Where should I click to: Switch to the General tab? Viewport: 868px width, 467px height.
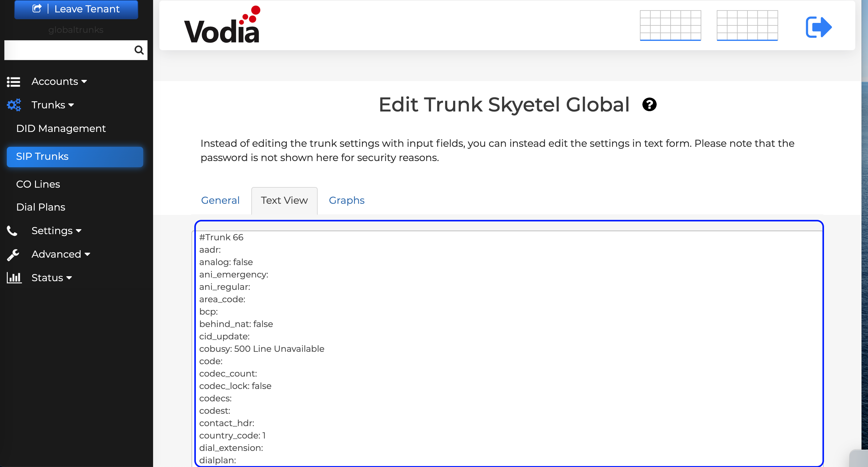[220, 200]
